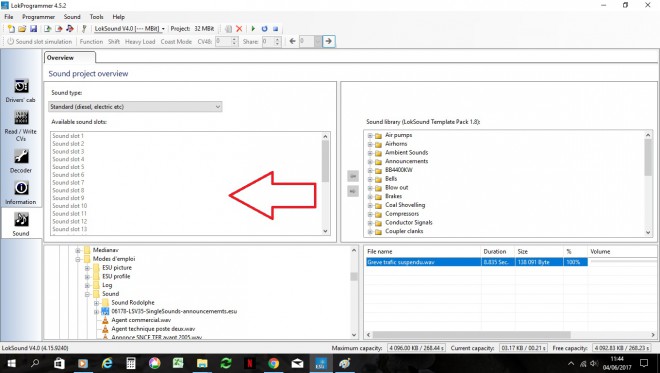Adjust volume slider for Greve trafic file

(622, 262)
